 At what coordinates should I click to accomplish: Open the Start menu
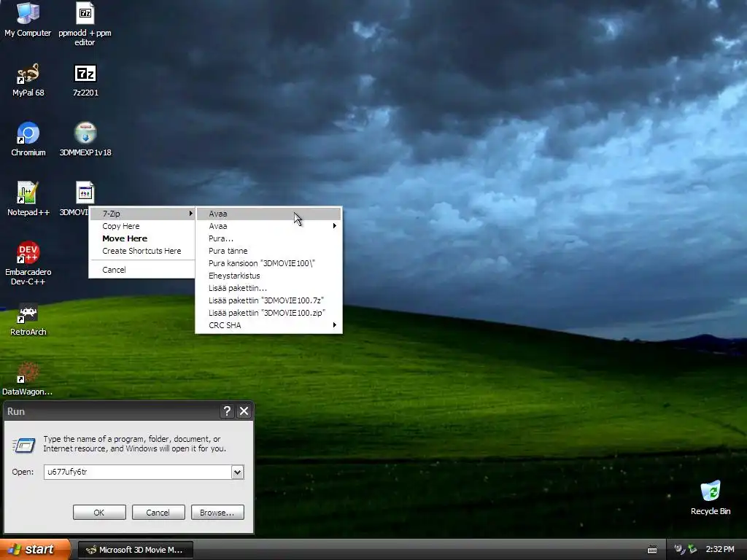(x=35, y=550)
